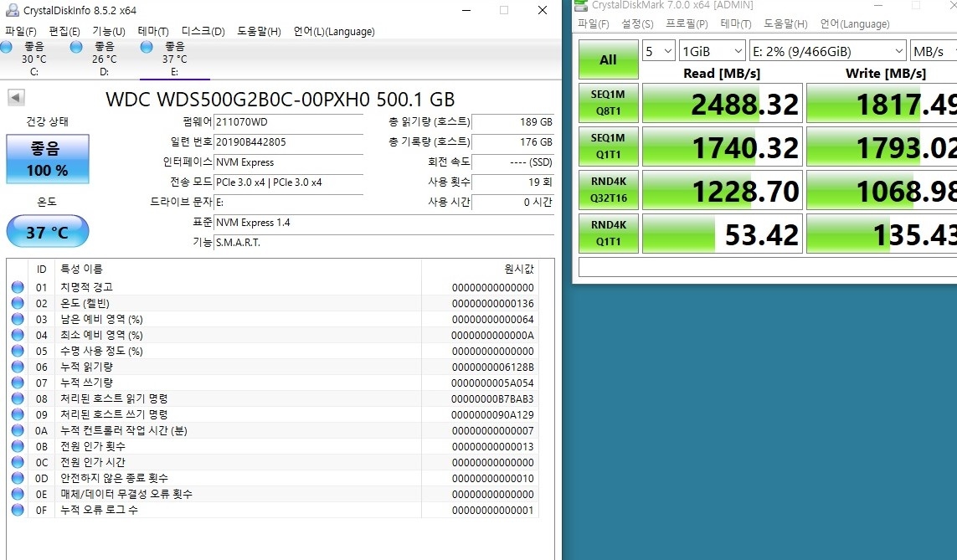Image resolution: width=957 pixels, height=560 pixels.
Task: Open 파일(F) menu in CrystalDiskInfo
Action: click(21, 31)
